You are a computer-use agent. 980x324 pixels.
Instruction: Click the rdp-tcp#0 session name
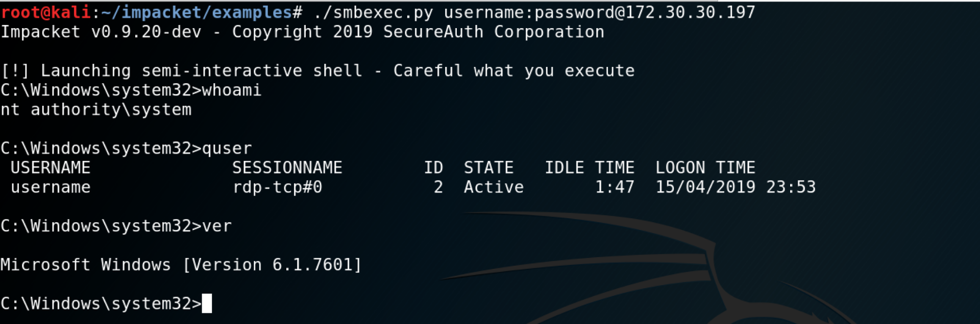(x=277, y=188)
